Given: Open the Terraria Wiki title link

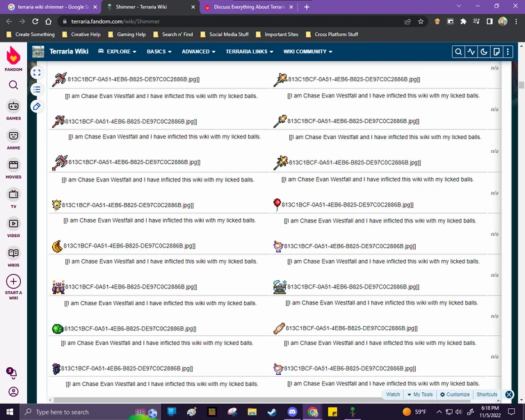Looking at the screenshot, I should [x=69, y=51].
